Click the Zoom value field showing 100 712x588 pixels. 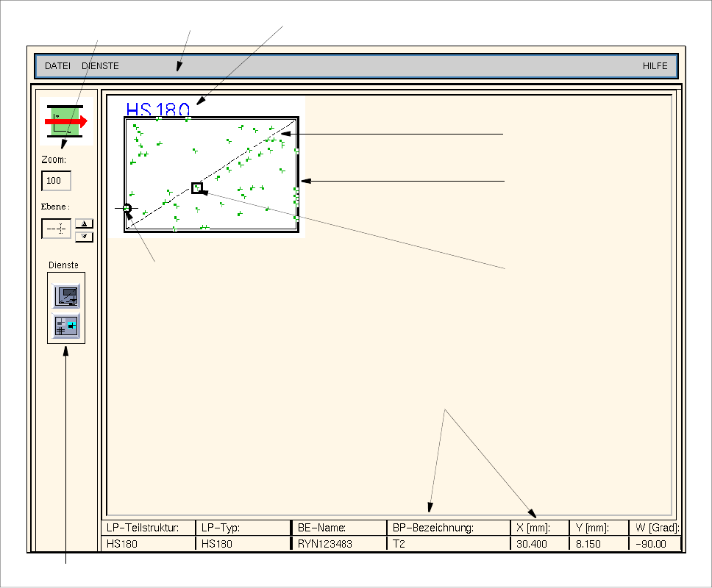(x=56, y=180)
